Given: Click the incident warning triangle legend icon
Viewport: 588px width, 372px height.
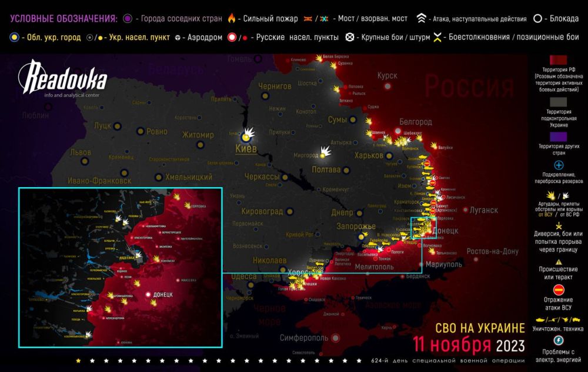Looking at the screenshot, I should [559, 262].
